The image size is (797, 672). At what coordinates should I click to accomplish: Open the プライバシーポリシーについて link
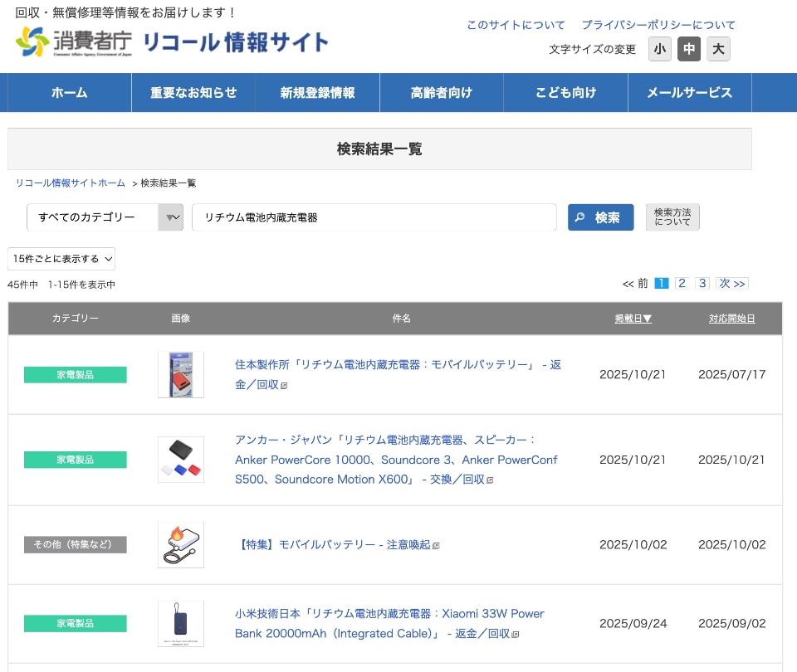(x=658, y=25)
